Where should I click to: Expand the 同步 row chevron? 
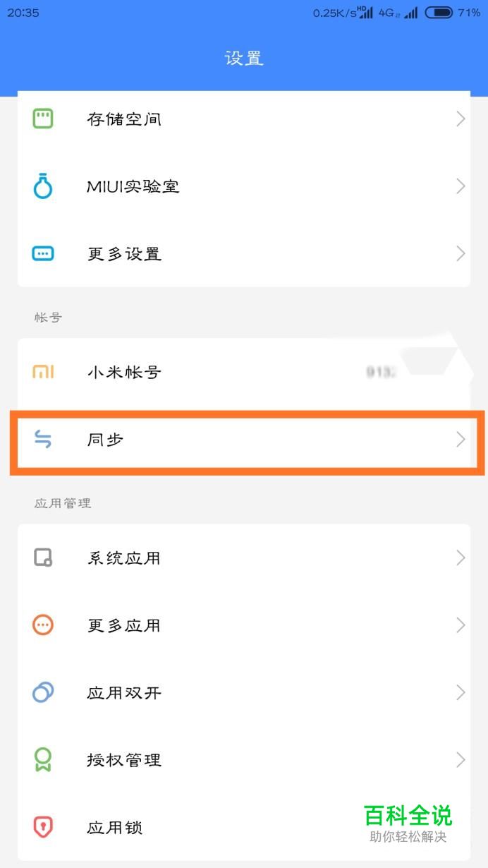click(x=460, y=440)
